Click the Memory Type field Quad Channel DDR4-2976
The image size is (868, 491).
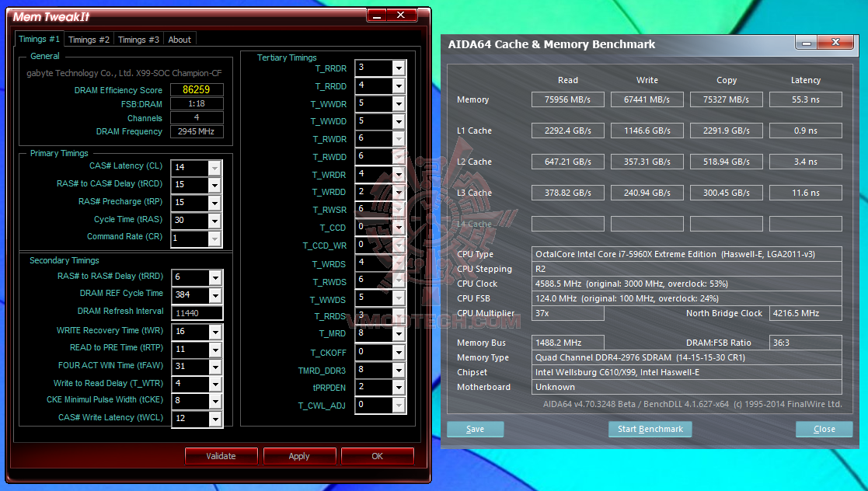686,357
